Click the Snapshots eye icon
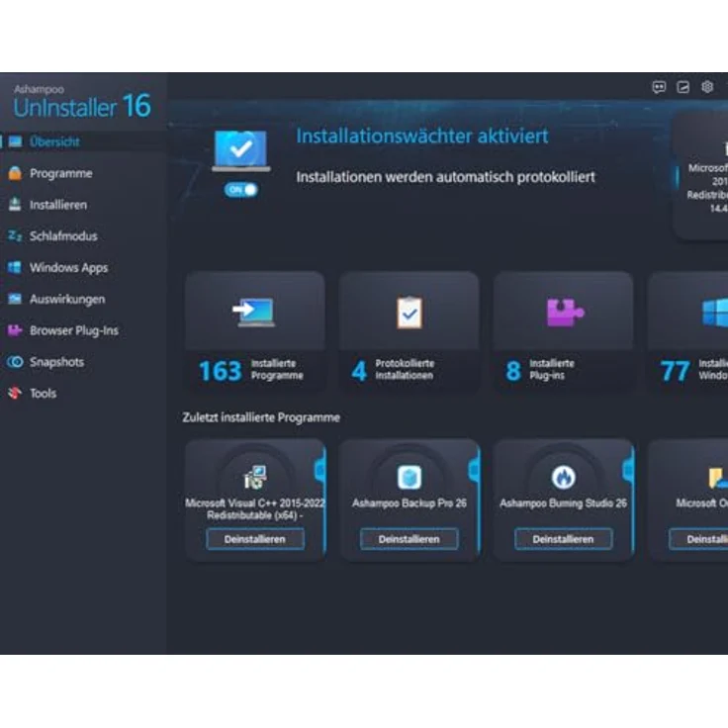Viewport: 728px width, 728px height. pos(15,362)
